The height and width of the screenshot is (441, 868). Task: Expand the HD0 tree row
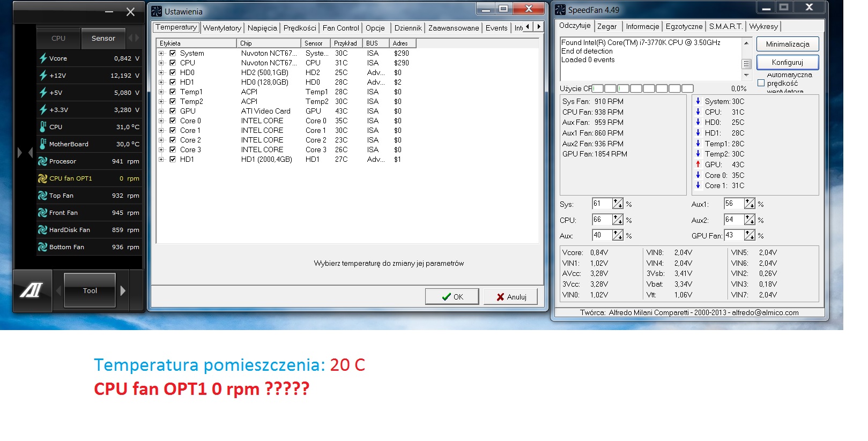pos(161,72)
